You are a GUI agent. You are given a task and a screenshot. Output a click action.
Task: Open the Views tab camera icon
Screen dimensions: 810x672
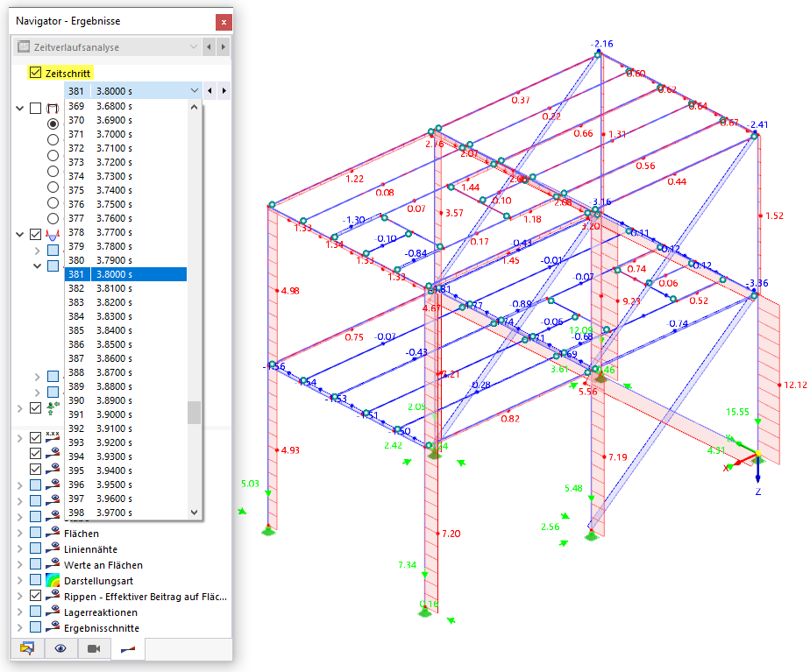click(94, 648)
